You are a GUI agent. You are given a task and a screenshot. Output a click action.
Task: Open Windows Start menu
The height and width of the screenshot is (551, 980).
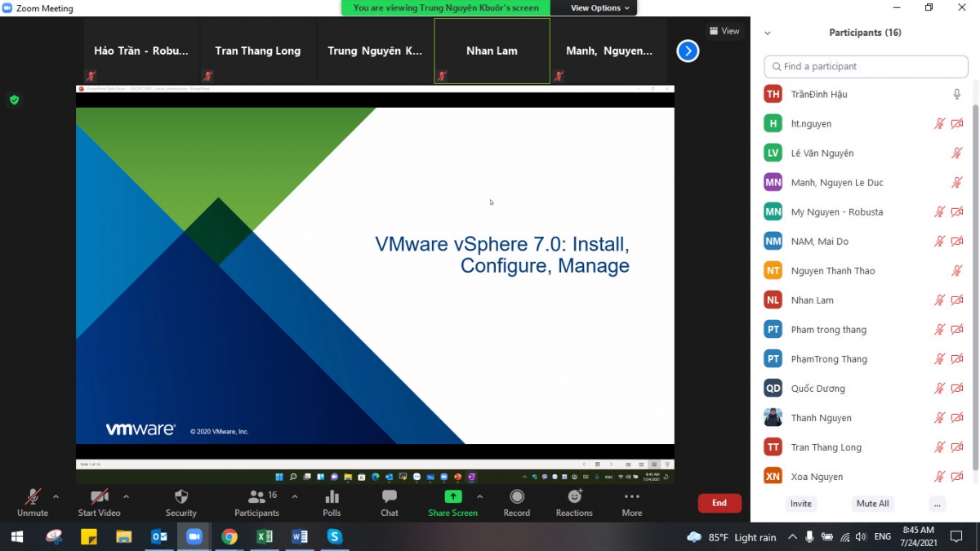17,536
